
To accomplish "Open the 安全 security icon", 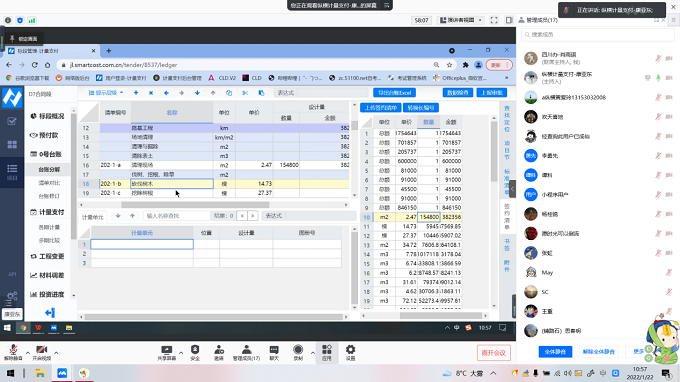I will (x=195, y=353).
